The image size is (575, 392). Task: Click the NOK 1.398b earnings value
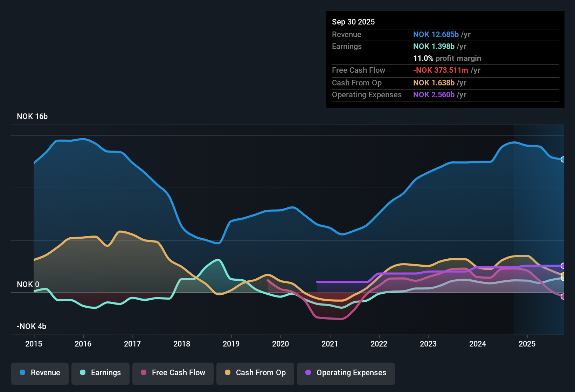(434, 46)
